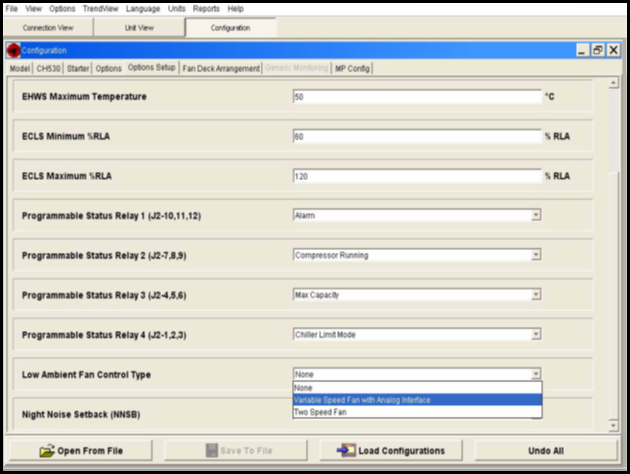
Task: Click the Low Ambient Fan Control Type label
Action: 86,375
